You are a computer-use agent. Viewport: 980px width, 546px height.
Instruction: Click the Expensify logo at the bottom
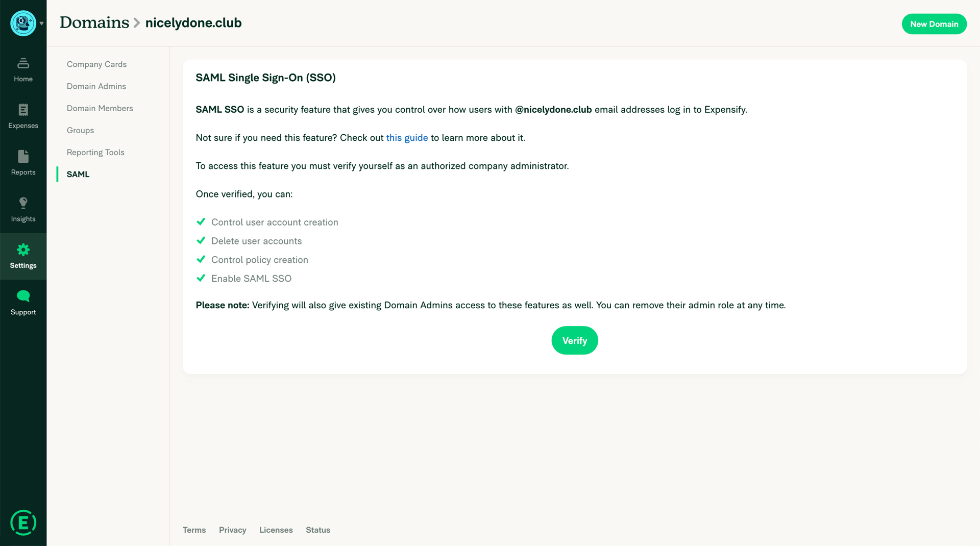pos(23,523)
